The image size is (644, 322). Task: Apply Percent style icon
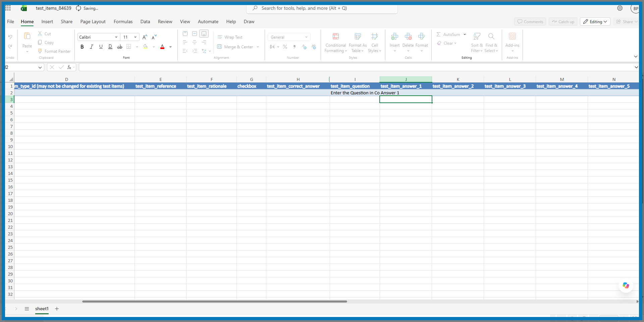tap(285, 47)
